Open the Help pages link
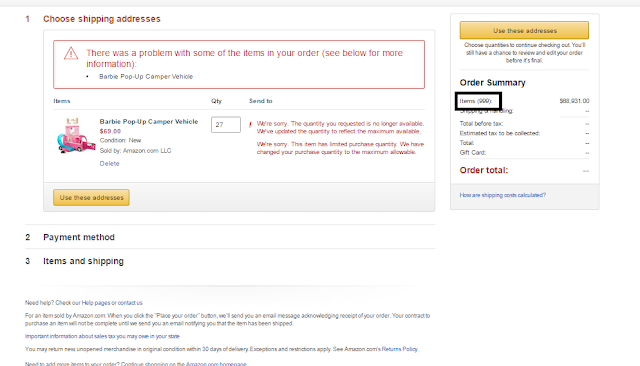The image size is (640, 366). click(x=96, y=303)
